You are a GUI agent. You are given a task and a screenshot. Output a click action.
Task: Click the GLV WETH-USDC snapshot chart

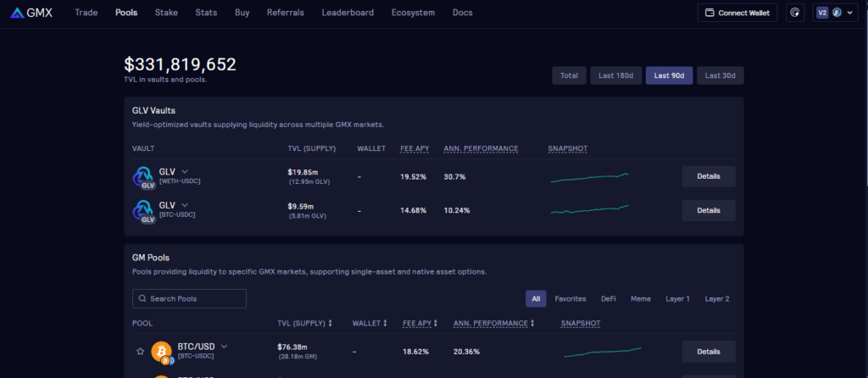tap(590, 177)
